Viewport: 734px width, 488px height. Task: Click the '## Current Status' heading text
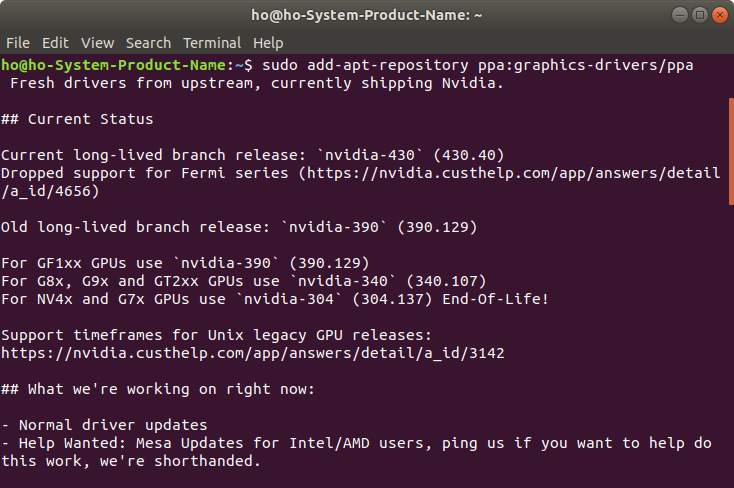point(77,119)
